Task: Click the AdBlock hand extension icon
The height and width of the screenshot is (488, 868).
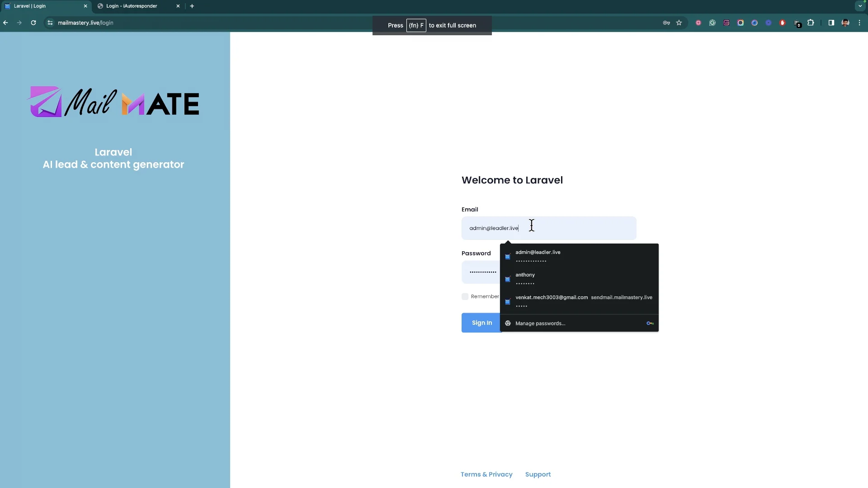Action: coord(783,23)
